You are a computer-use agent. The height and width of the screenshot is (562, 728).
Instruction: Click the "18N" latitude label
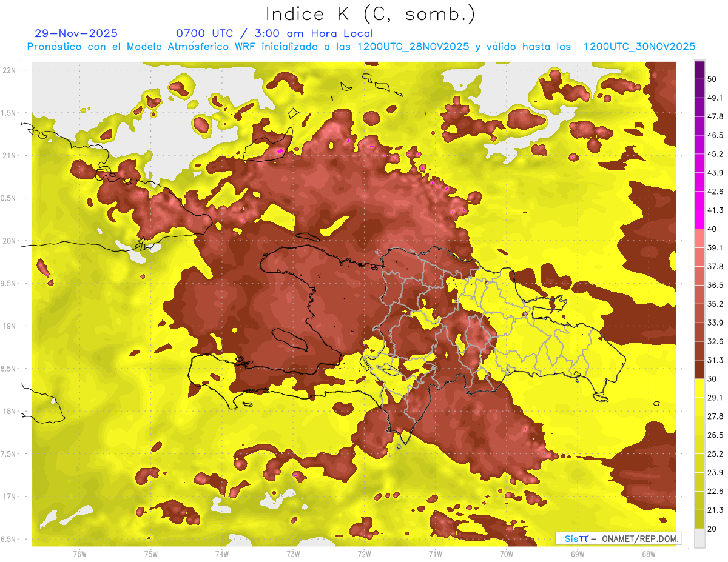(x=9, y=411)
